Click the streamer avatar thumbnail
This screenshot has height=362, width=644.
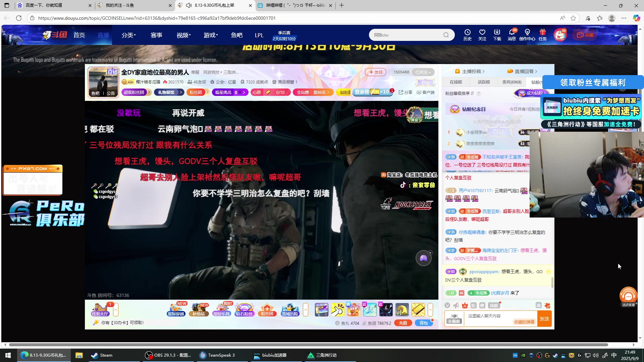pos(103,82)
